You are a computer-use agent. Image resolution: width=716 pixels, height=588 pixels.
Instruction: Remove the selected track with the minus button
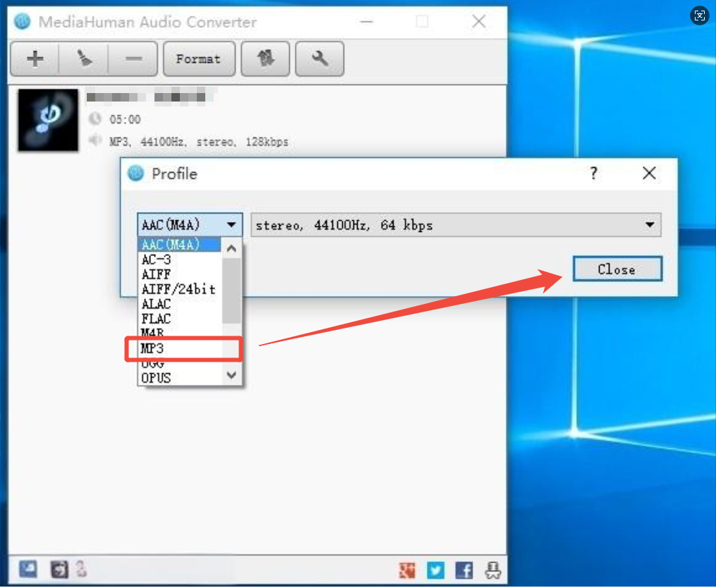pos(133,59)
